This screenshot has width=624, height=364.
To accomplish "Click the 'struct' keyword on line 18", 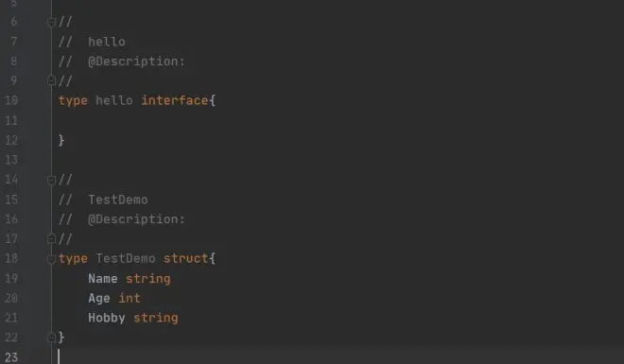I will (x=186, y=258).
